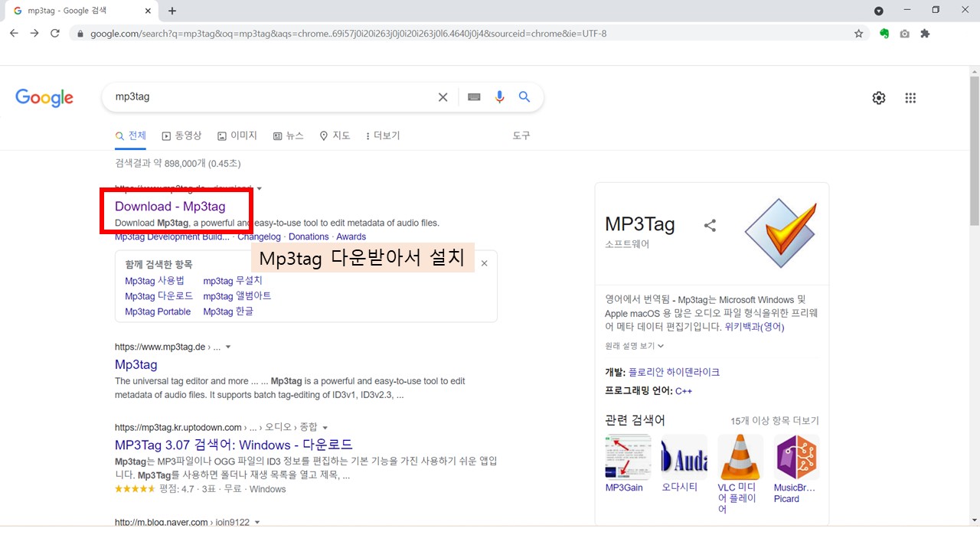Open the Donations sitelink
Screen dimensions: 980x551
click(309, 236)
